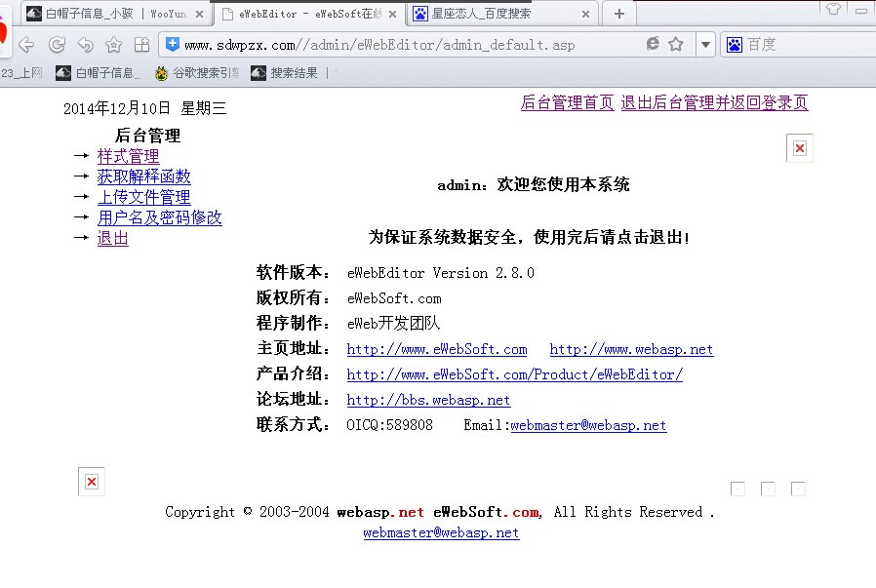The image size is (876, 588).
Task: Click contact email webmaster@webasp.net link
Action: click(588, 425)
